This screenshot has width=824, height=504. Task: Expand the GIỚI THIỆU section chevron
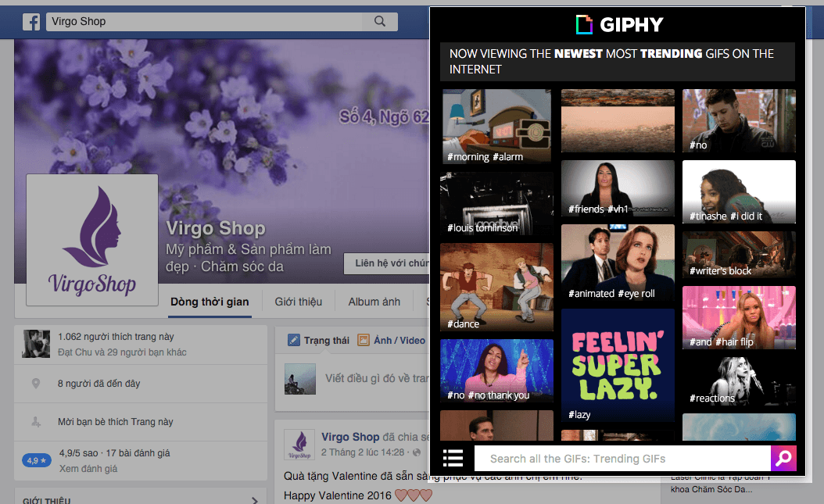(254, 500)
